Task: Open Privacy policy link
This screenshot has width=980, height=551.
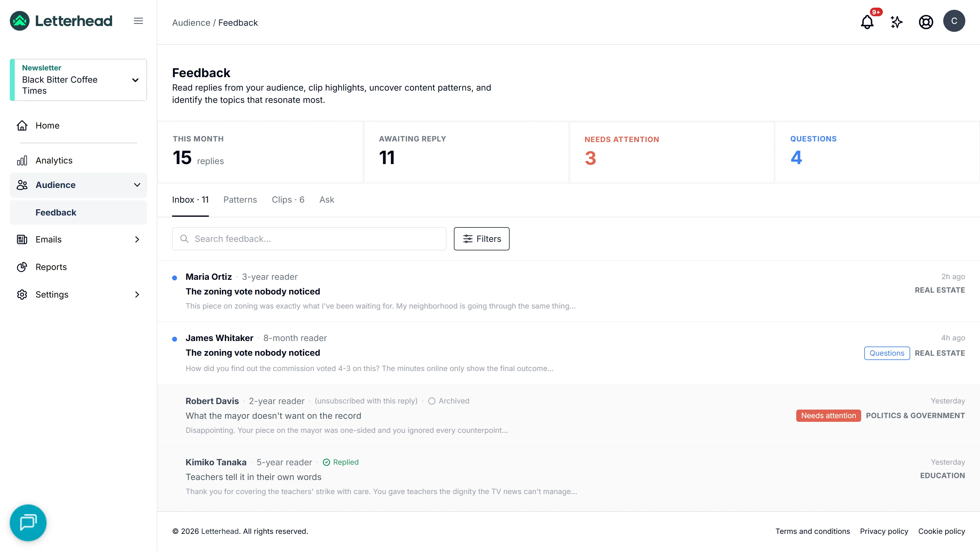Action: coord(884,531)
